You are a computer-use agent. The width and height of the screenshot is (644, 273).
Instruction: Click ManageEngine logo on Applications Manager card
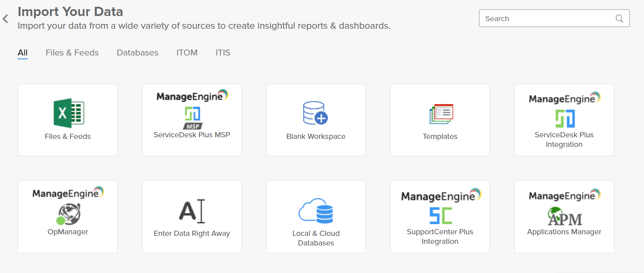564,195
